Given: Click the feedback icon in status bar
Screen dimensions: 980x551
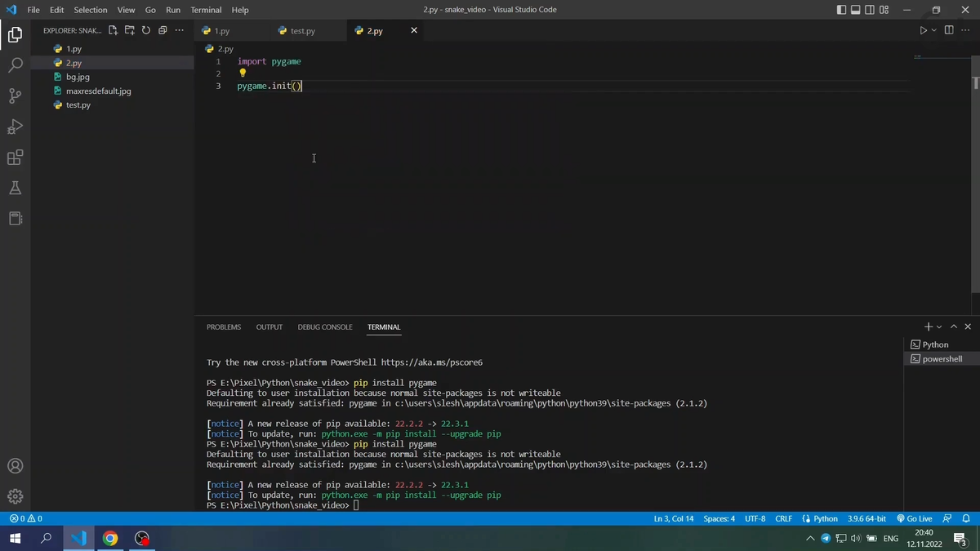Looking at the screenshot, I should click(x=947, y=518).
